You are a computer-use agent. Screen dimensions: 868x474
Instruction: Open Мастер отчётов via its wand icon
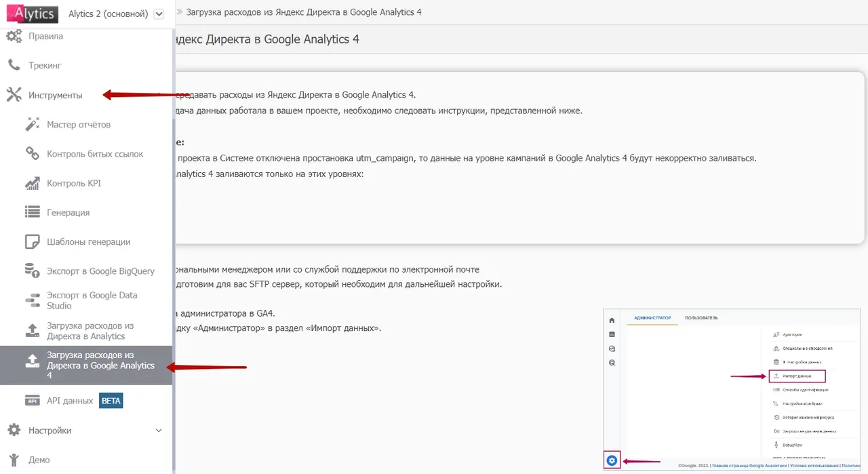coord(32,124)
